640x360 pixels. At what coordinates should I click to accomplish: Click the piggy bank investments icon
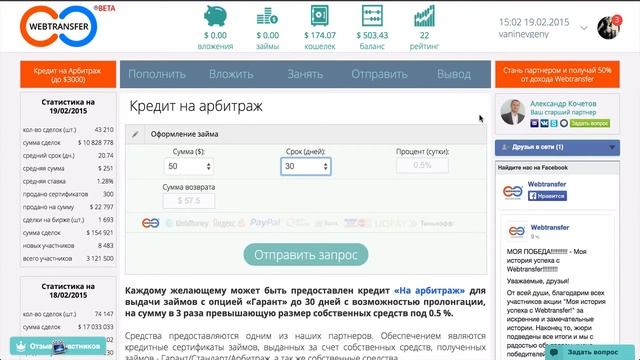click(215, 16)
